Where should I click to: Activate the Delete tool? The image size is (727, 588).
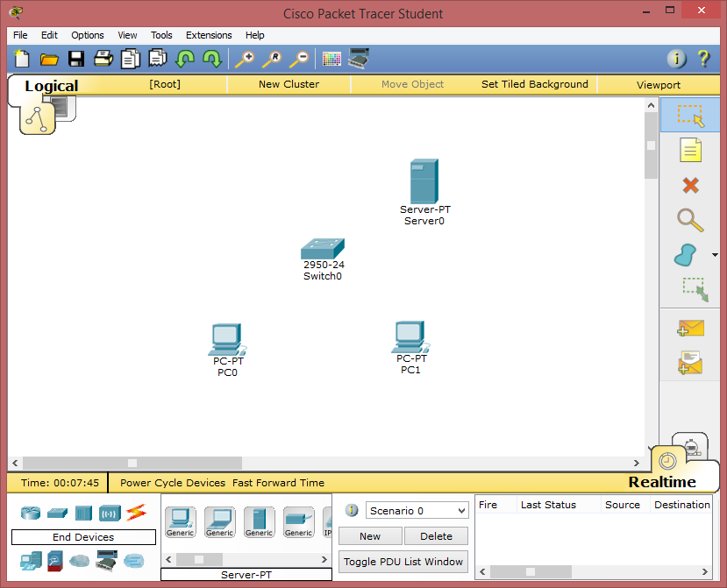click(690, 185)
